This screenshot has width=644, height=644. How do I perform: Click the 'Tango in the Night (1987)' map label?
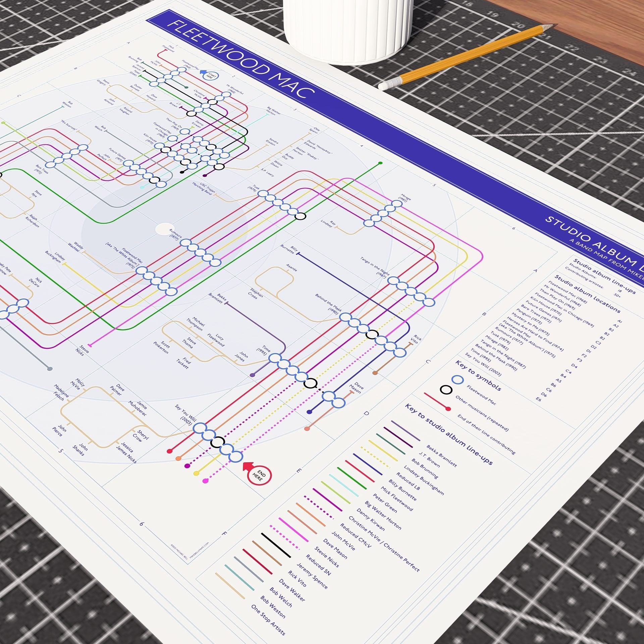375,267
